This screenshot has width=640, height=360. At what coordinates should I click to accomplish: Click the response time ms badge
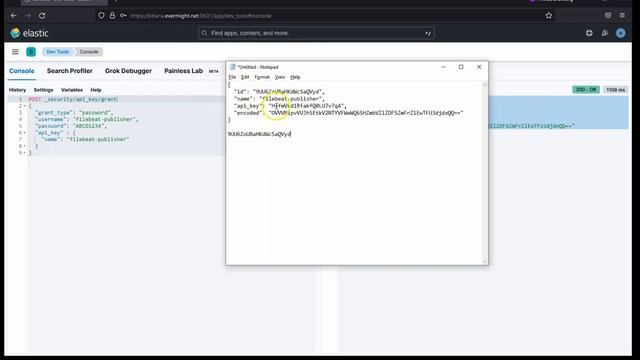click(x=616, y=90)
